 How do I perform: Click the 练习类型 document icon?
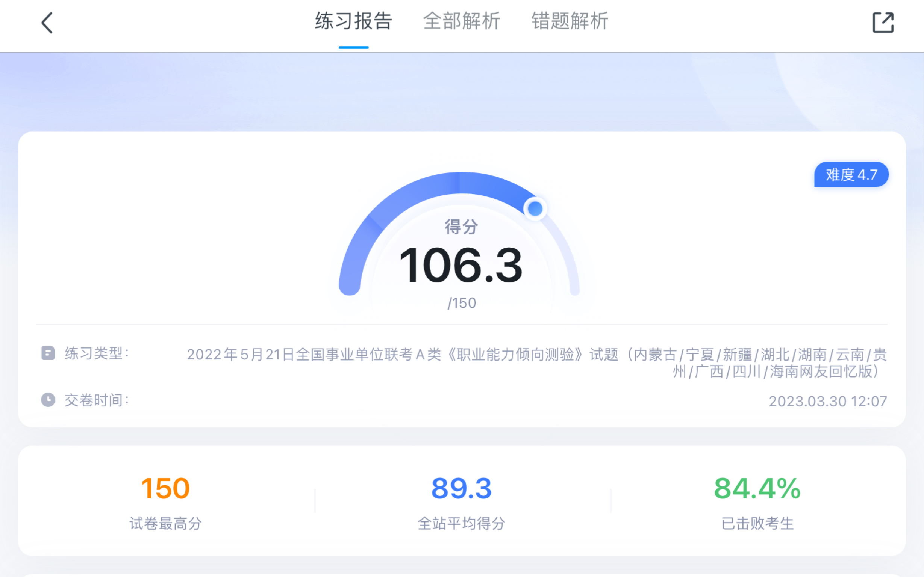click(x=48, y=353)
